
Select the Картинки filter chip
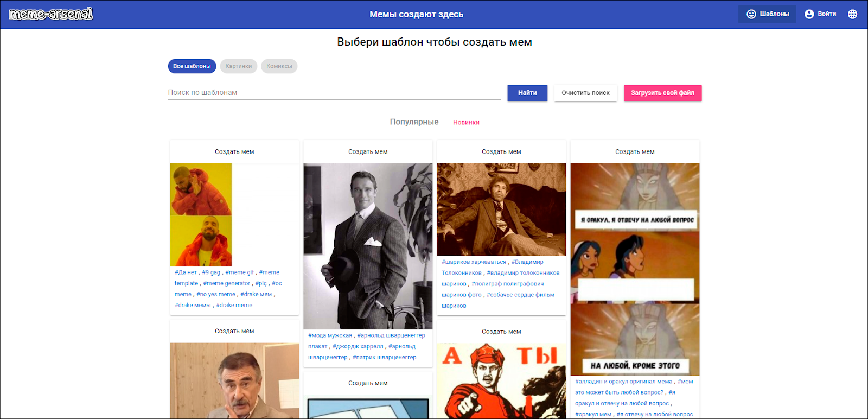(238, 66)
